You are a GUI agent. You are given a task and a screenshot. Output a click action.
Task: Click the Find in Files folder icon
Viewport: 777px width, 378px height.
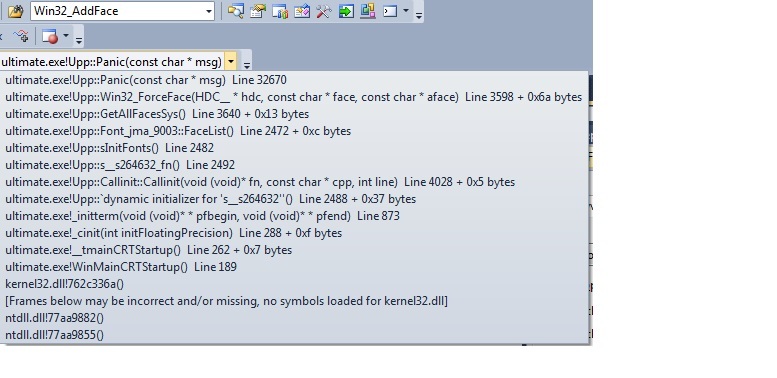15,11
